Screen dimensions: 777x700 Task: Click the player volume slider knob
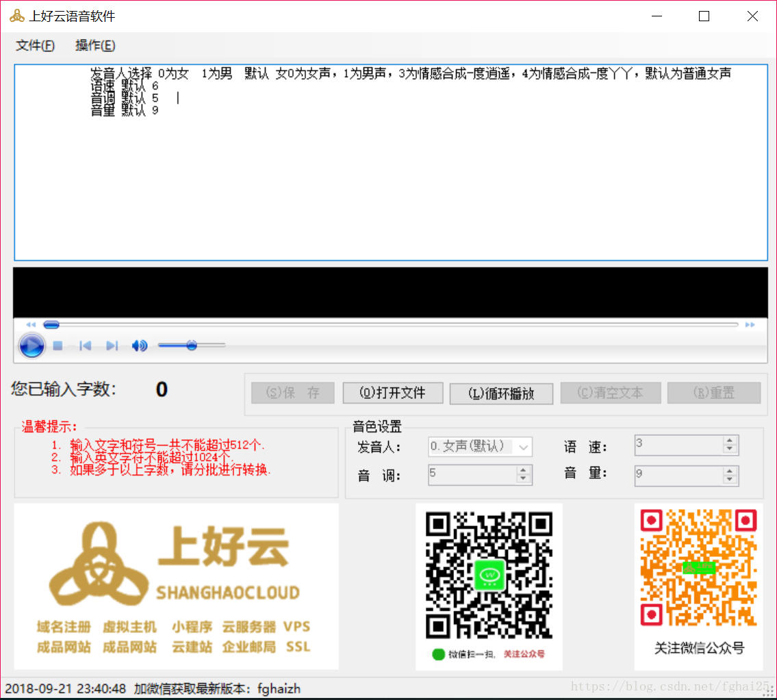pos(192,346)
